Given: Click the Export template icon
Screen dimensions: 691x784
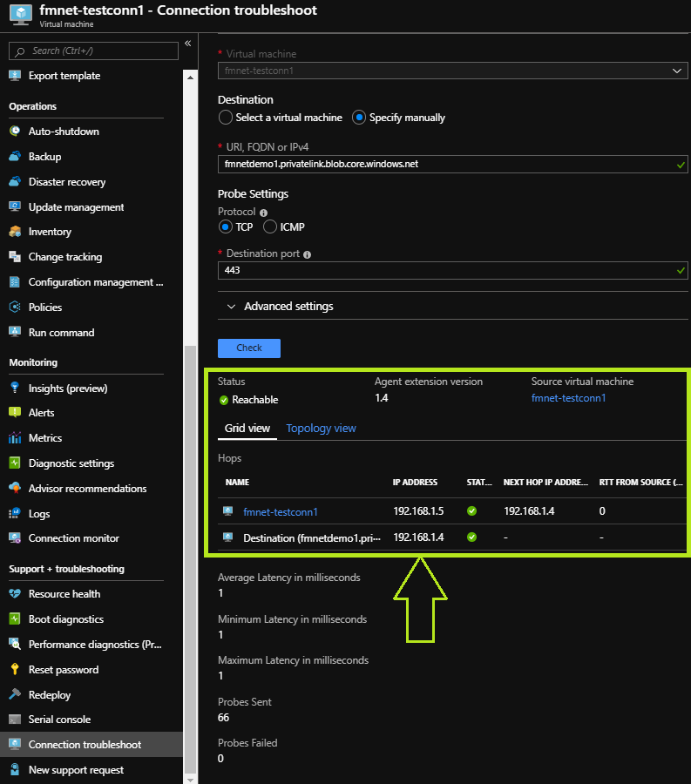Looking at the screenshot, I should tap(15, 76).
